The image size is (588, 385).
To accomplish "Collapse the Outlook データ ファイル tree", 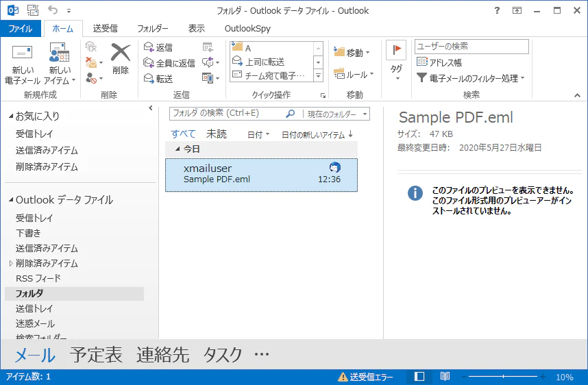I will 11,200.
